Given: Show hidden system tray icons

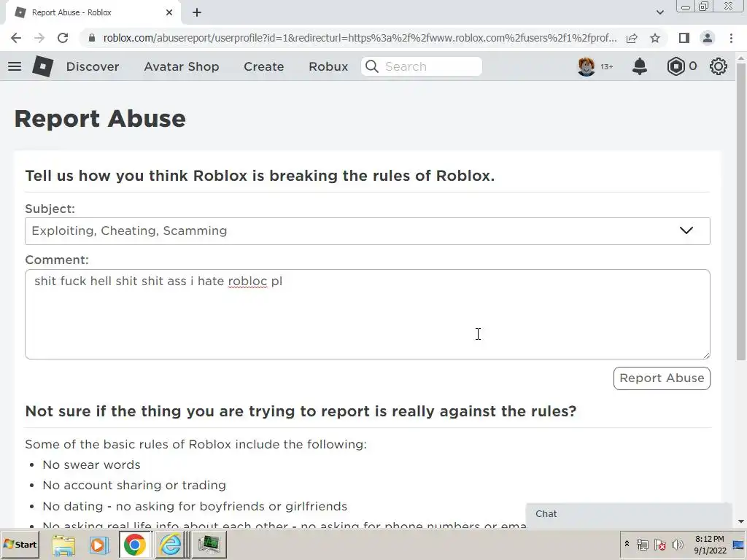Looking at the screenshot, I should pos(627,544).
